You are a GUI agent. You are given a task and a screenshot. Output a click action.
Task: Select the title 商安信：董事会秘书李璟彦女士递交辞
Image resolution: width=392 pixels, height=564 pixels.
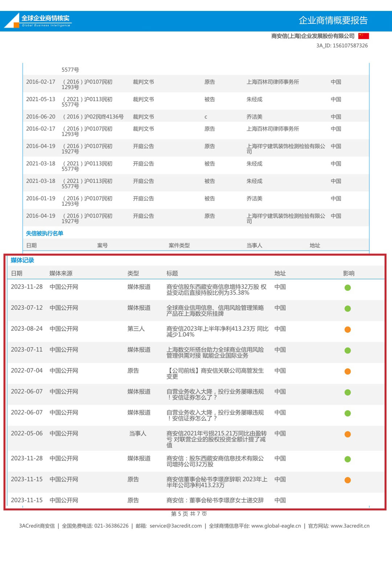pyautogui.click(x=215, y=500)
